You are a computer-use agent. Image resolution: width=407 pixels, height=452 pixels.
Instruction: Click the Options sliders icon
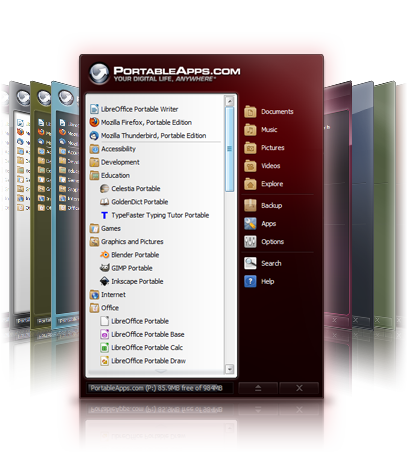(x=250, y=242)
